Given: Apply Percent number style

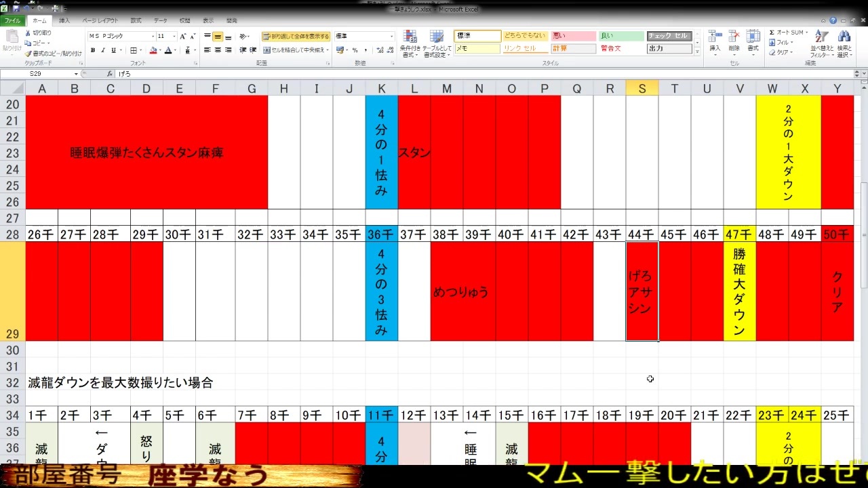Looking at the screenshot, I should point(355,50).
